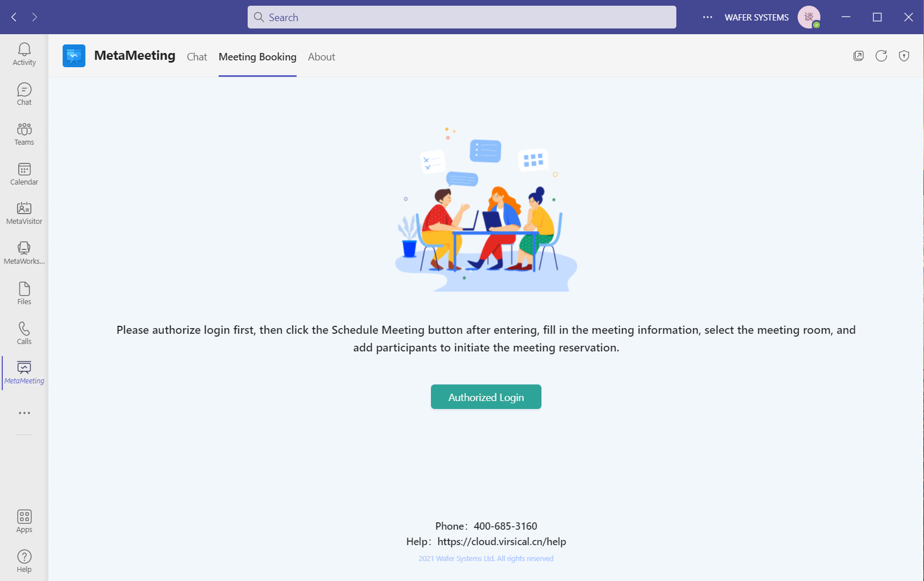The height and width of the screenshot is (581, 924).
Task: Open Calls in the sidebar
Action: coord(24,334)
